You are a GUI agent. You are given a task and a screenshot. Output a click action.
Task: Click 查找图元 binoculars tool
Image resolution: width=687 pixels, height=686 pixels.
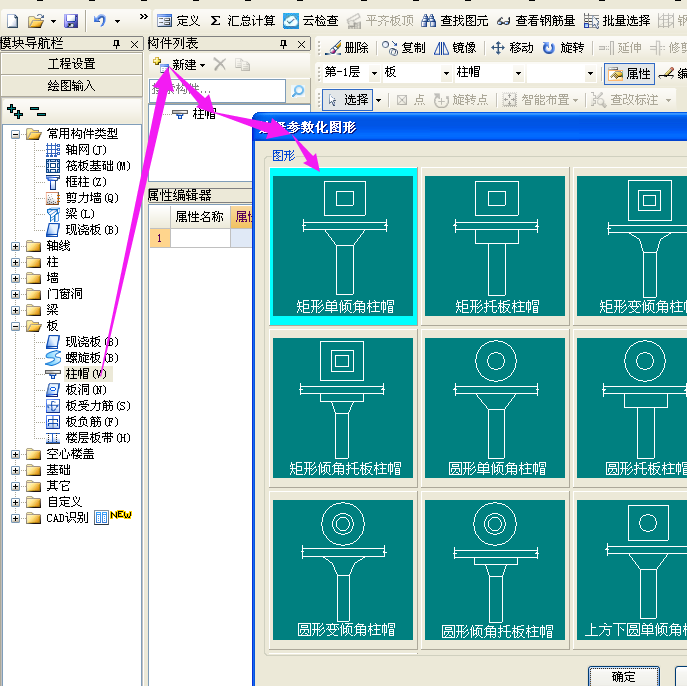tap(454, 21)
